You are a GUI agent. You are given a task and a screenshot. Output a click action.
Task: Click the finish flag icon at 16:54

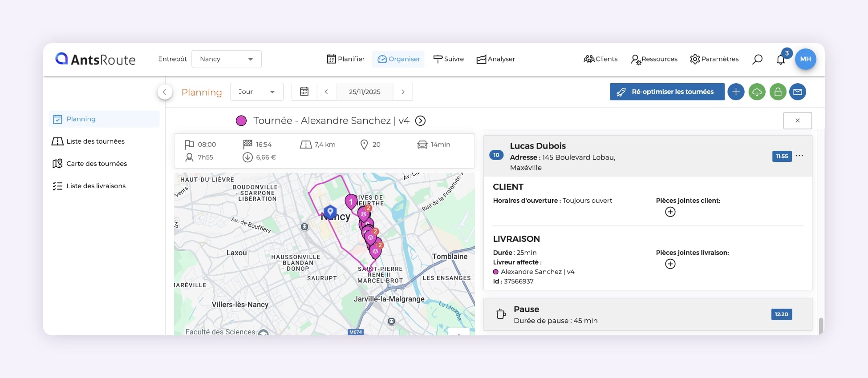tap(247, 144)
